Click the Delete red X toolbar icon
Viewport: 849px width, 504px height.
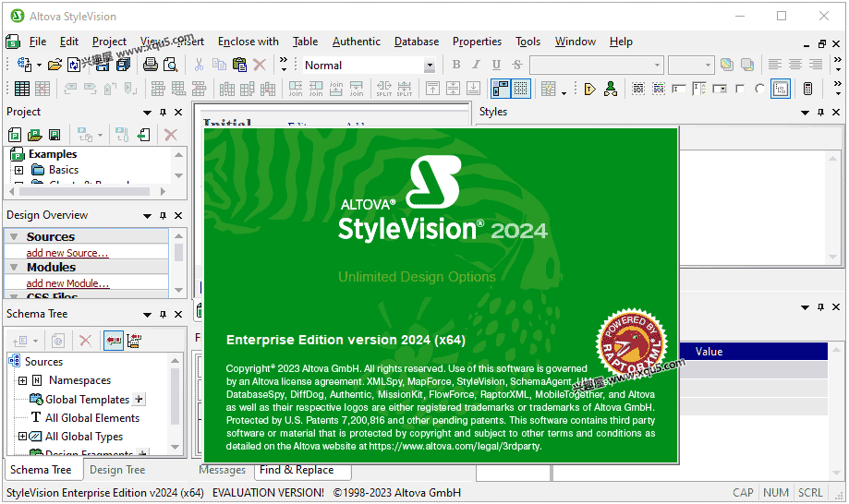pyautogui.click(x=260, y=65)
